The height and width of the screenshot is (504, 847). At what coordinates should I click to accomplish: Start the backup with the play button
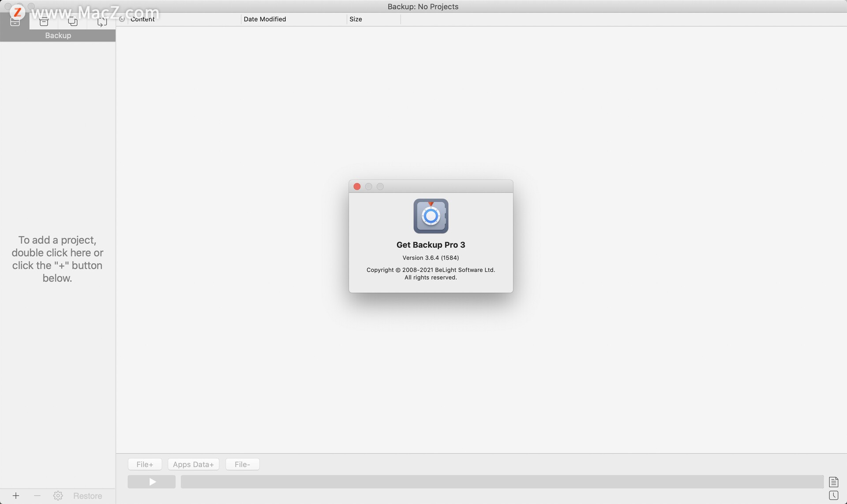[x=151, y=482]
